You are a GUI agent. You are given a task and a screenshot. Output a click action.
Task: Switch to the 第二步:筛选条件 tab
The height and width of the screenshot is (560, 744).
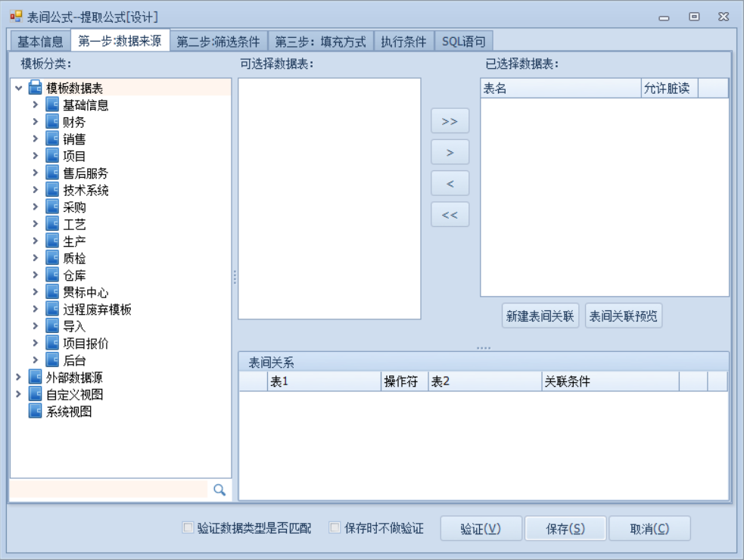coord(218,42)
